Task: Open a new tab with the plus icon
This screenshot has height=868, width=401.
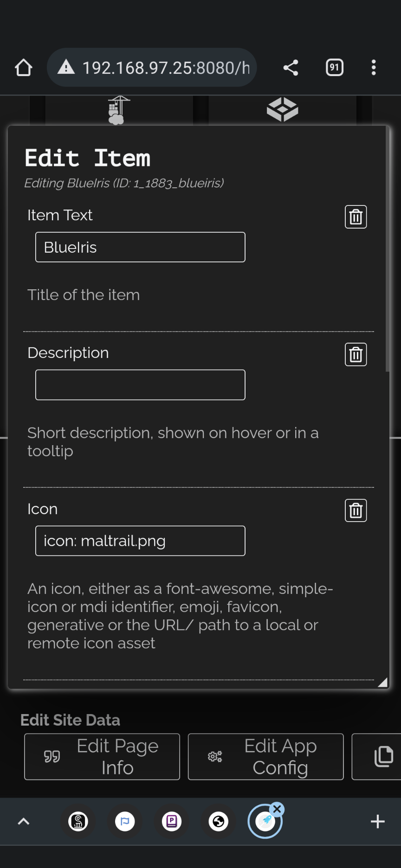Action: click(377, 821)
